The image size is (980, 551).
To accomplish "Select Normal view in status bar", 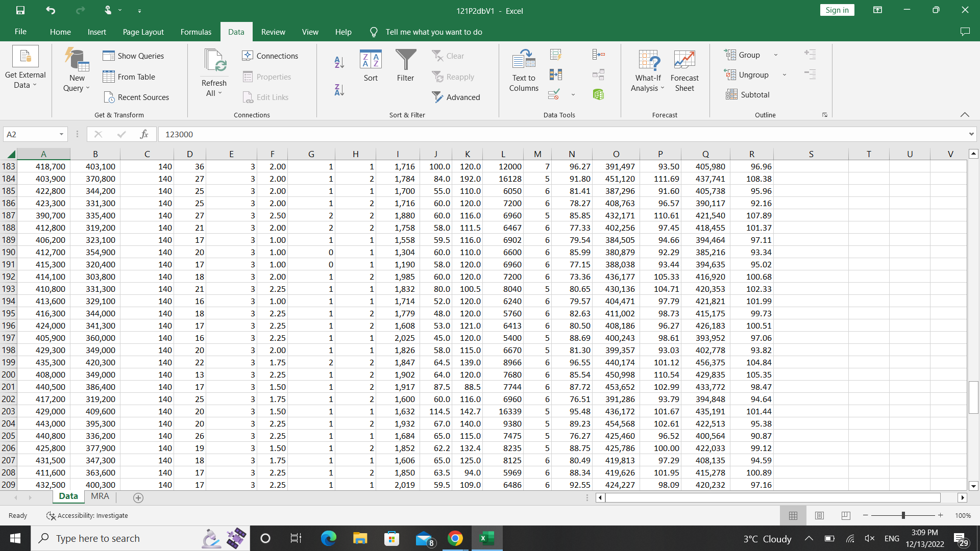I will pos(793,515).
